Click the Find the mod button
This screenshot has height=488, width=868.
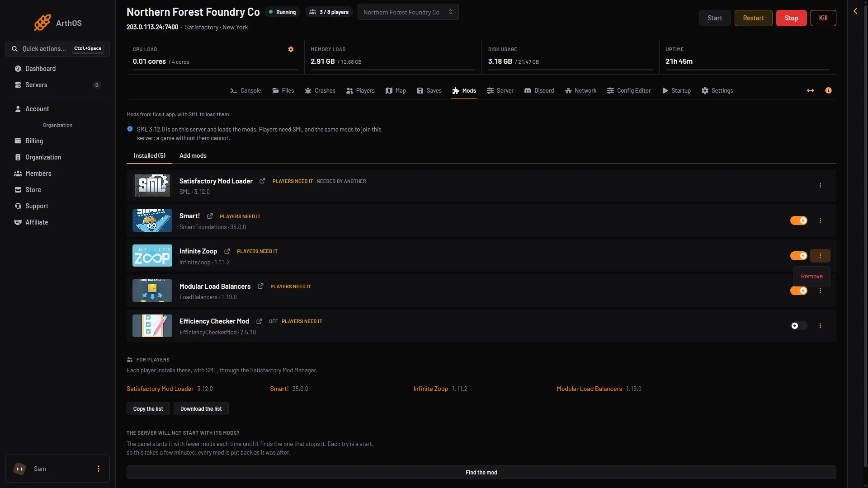[x=481, y=472]
